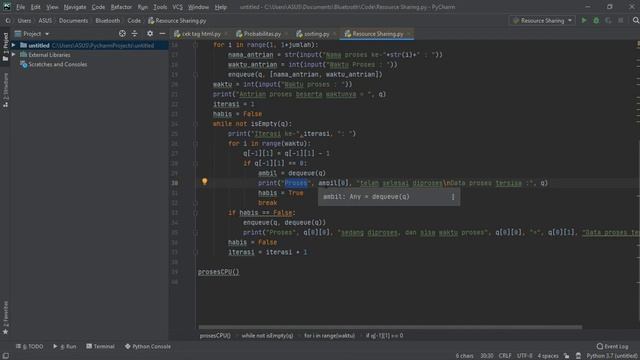The width and height of the screenshot is (640, 360).
Task: Toggle the Favorites tool window sidebar tab
Action: [5, 318]
